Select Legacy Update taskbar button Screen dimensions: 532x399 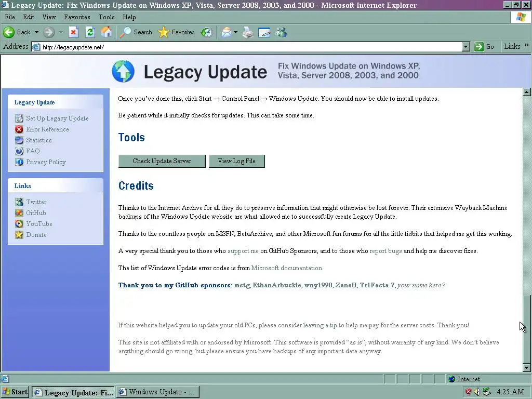pos(74,392)
